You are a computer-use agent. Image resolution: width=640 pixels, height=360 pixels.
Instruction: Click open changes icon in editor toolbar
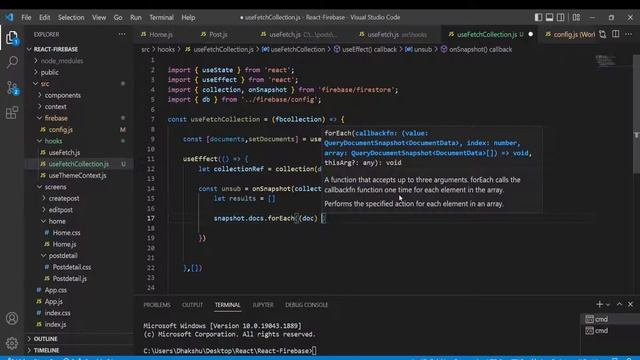pos(603,34)
